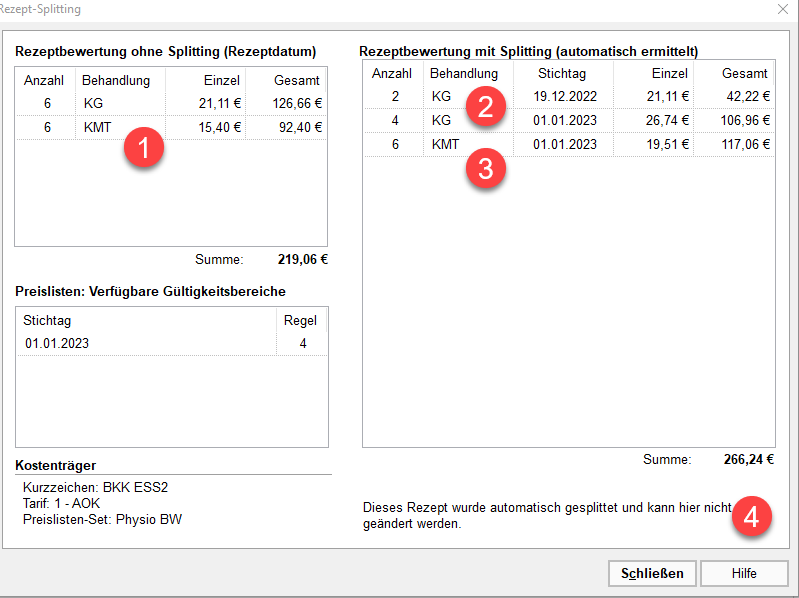Select the KMT row totaling 117,06 €
The height and width of the screenshot is (598, 799).
point(565,144)
